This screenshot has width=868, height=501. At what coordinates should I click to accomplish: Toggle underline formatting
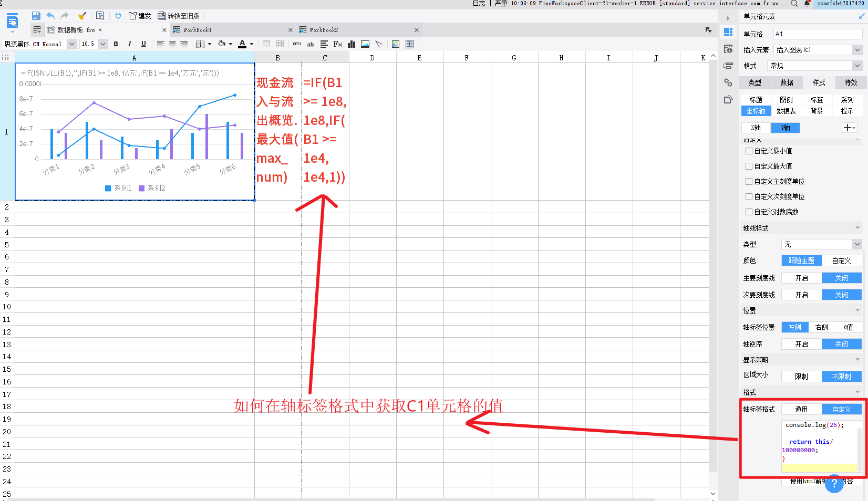[143, 44]
